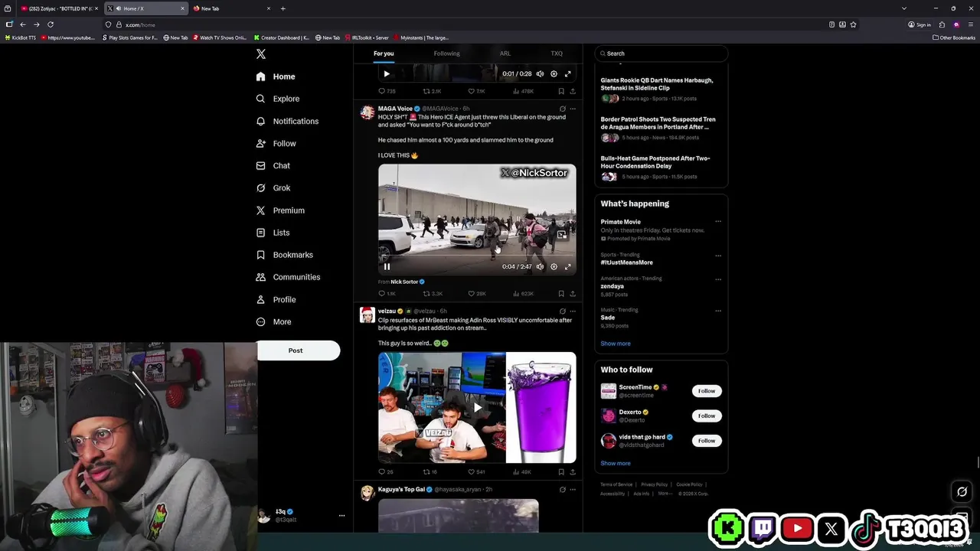980x551 pixels.
Task: Click the Follow person icon in sidebar
Action: tap(261, 143)
